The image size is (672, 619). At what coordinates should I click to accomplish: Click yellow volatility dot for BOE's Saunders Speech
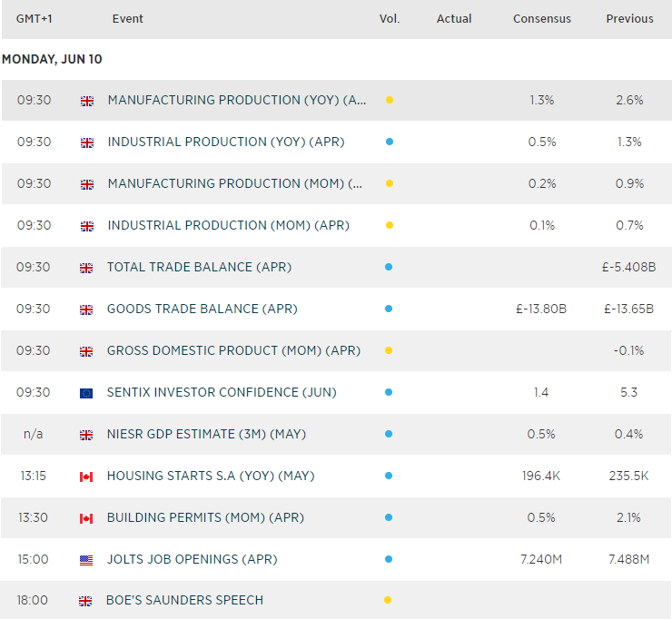tap(389, 600)
